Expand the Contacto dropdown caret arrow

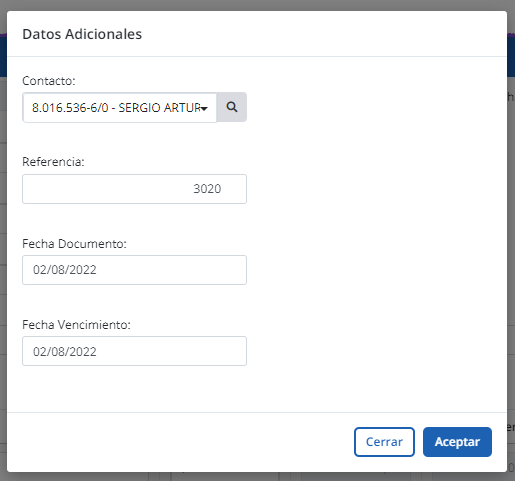click(x=204, y=108)
